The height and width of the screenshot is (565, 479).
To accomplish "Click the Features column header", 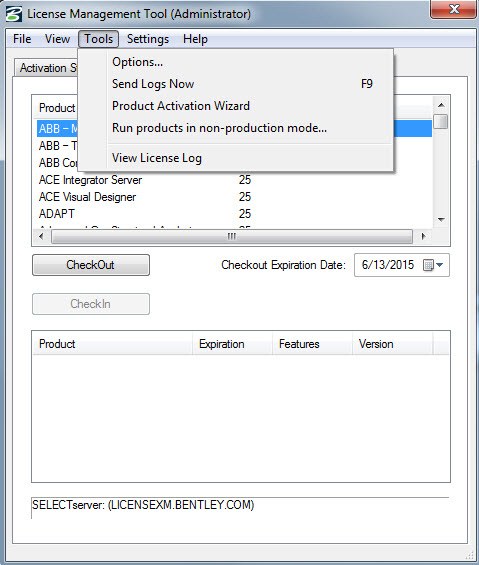I will [x=312, y=344].
